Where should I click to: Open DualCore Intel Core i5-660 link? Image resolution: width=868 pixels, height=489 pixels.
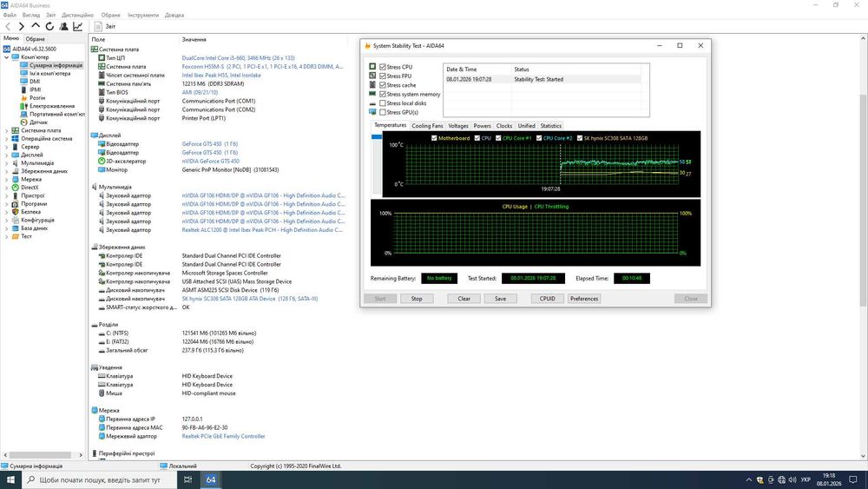238,57
